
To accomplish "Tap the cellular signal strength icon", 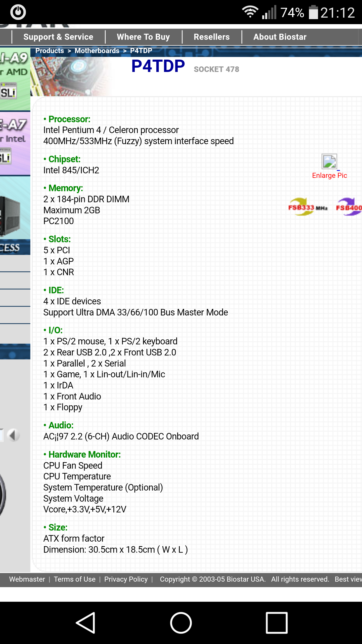I will tap(269, 12).
